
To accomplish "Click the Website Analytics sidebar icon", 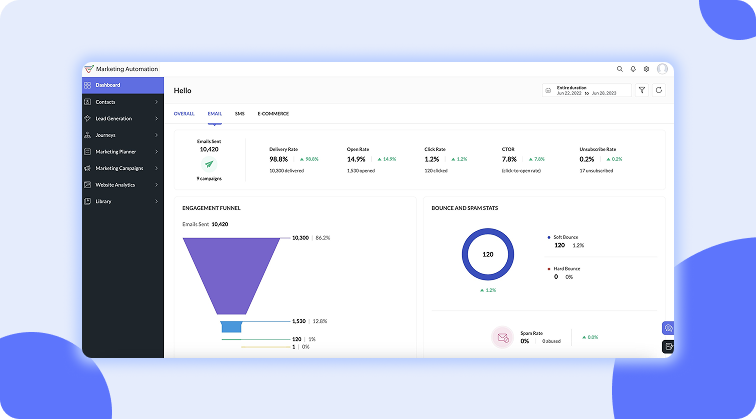I will tap(87, 185).
